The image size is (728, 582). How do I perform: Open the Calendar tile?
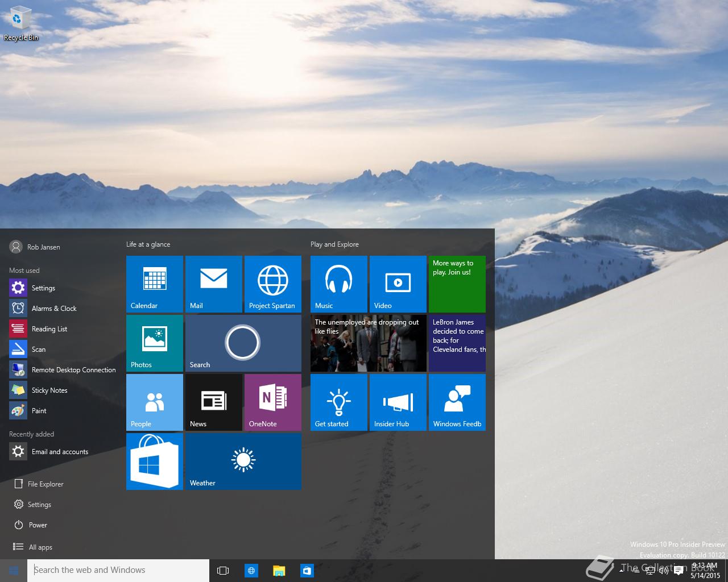pyautogui.click(x=155, y=284)
